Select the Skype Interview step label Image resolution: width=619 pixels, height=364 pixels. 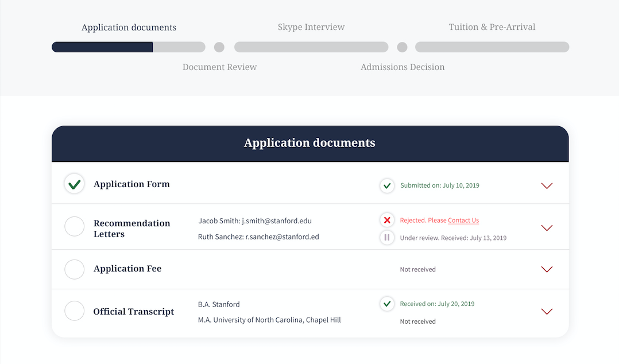pyautogui.click(x=311, y=27)
